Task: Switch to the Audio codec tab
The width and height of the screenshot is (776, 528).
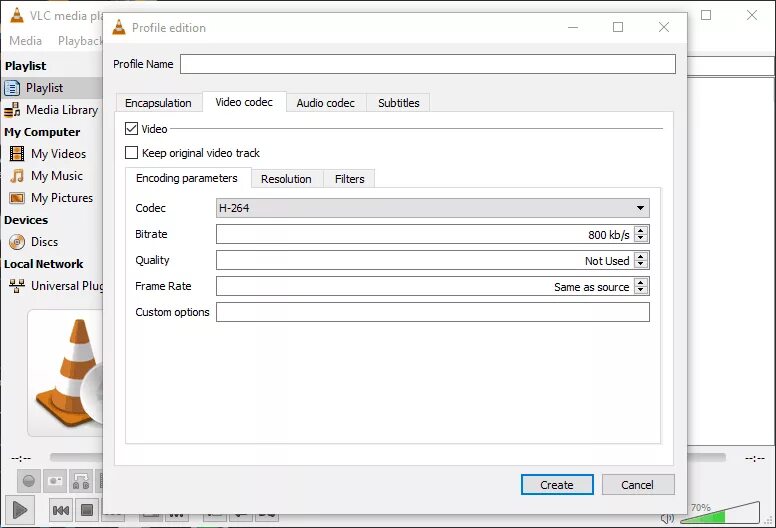Action: [326, 103]
